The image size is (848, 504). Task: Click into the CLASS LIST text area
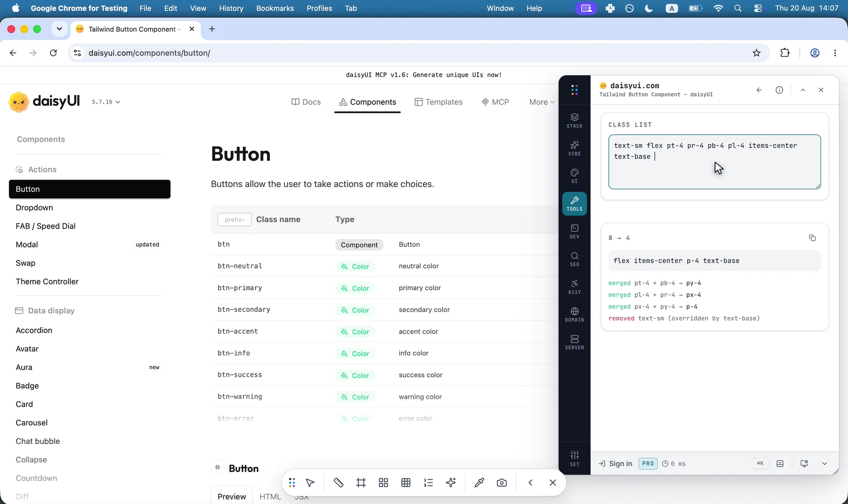(x=714, y=162)
